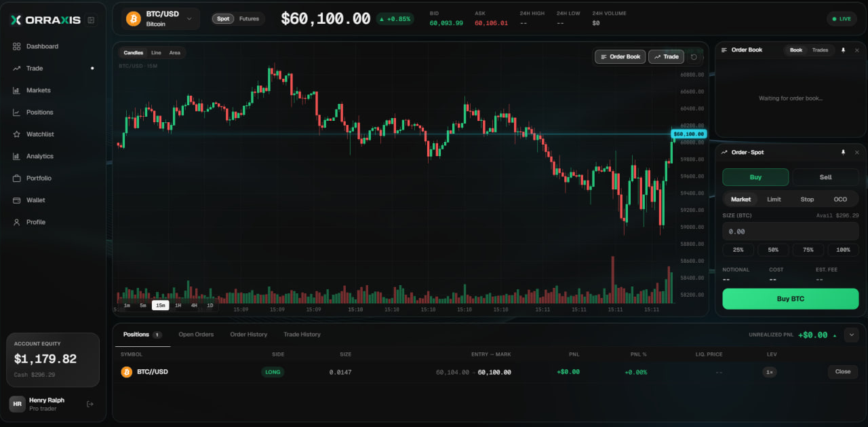Click the Buy BTC button
The height and width of the screenshot is (427, 868).
tap(791, 299)
